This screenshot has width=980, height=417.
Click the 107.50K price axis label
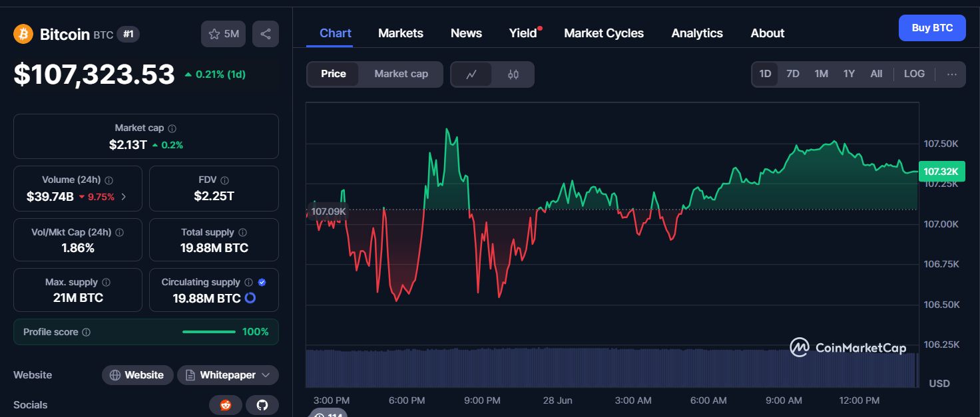point(941,144)
